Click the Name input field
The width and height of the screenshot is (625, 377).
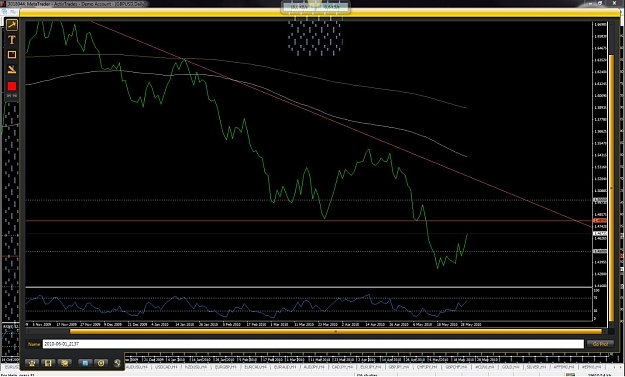(313, 344)
